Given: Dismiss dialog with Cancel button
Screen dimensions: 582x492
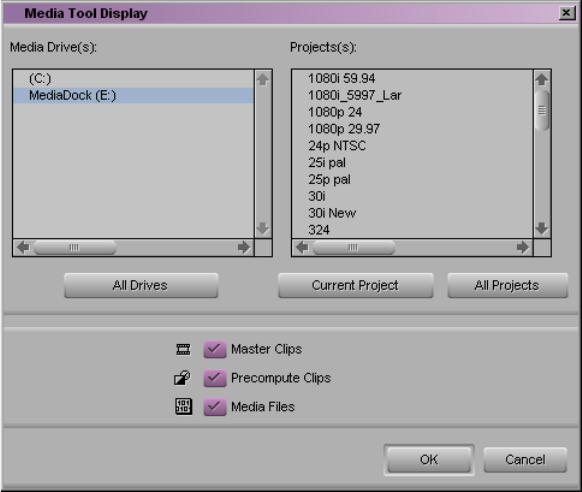Looking at the screenshot, I should point(525,460).
